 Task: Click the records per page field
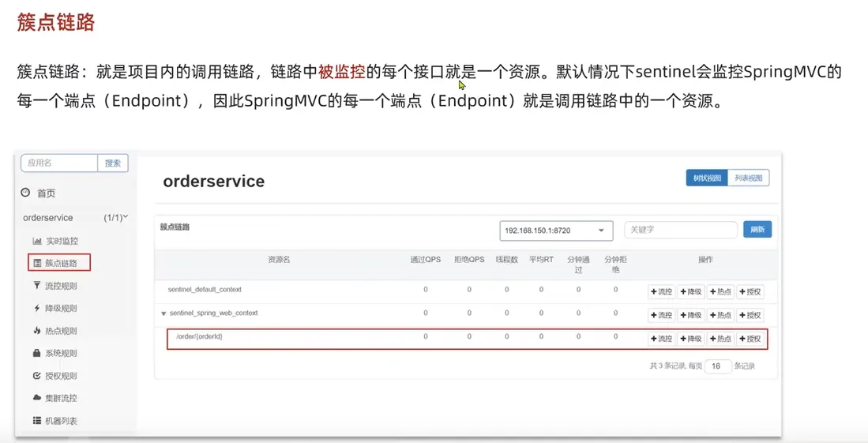(717, 366)
